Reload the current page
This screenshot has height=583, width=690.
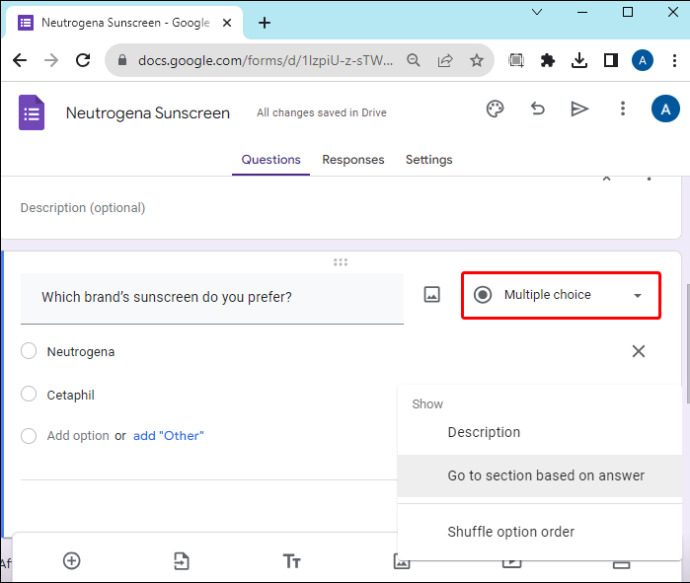(x=83, y=60)
